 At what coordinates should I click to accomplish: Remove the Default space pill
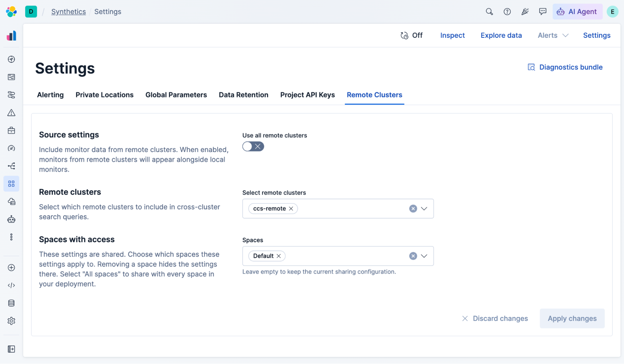coord(279,256)
